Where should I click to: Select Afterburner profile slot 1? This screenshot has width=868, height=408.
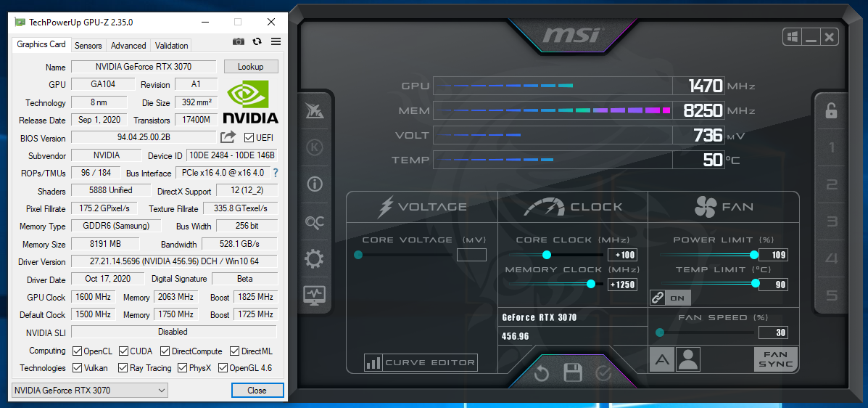tap(832, 147)
